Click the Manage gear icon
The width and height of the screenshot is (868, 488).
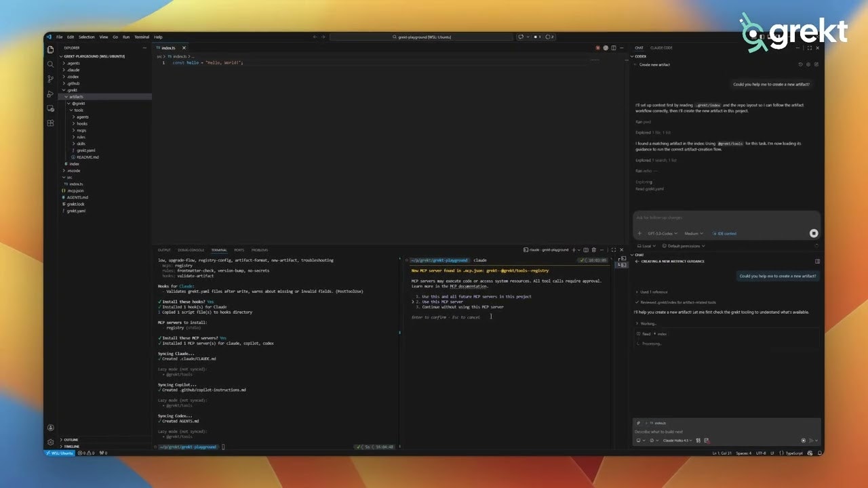51,442
